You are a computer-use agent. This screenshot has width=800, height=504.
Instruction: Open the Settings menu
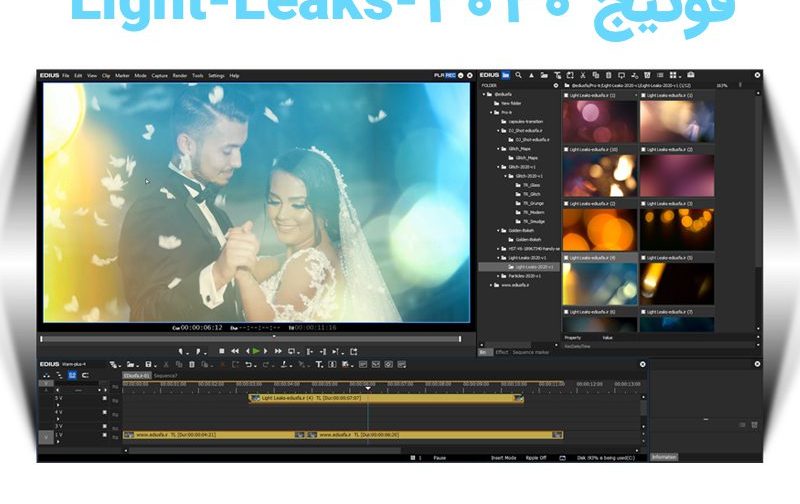coord(216,75)
